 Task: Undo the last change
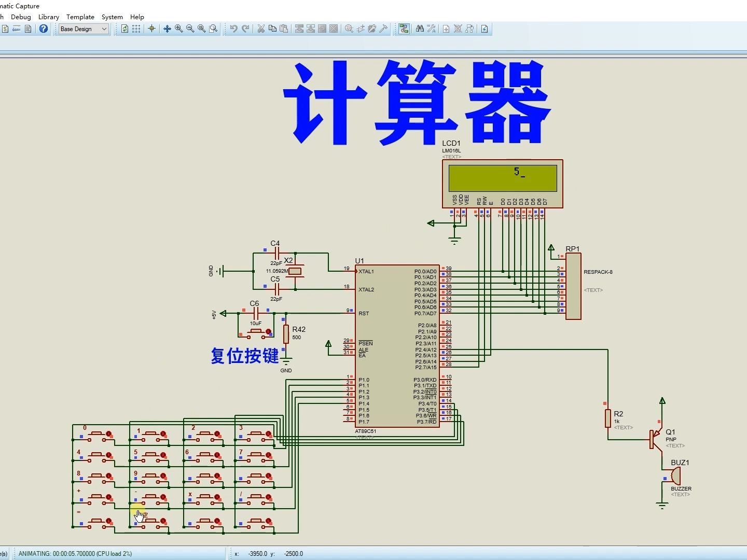tap(234, 29)
